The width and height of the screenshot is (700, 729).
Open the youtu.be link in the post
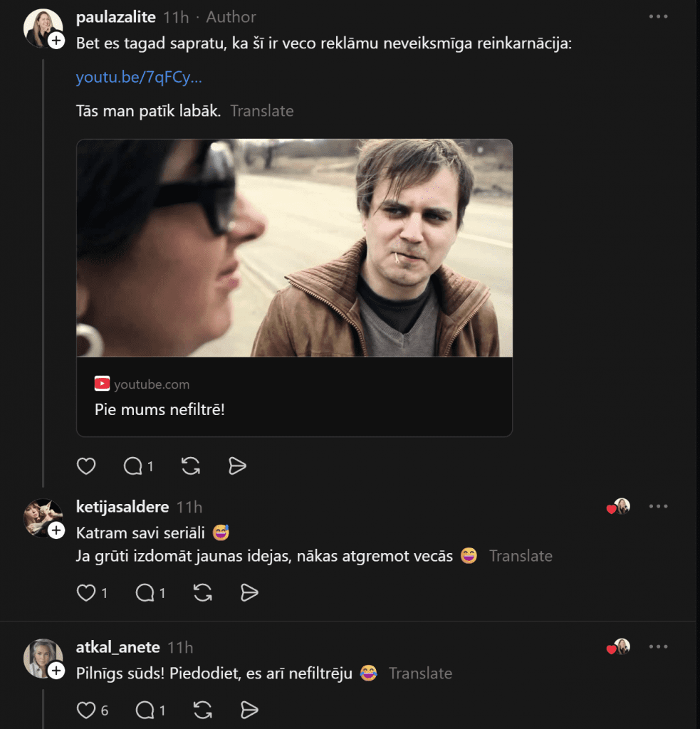(x=139, y=78)
